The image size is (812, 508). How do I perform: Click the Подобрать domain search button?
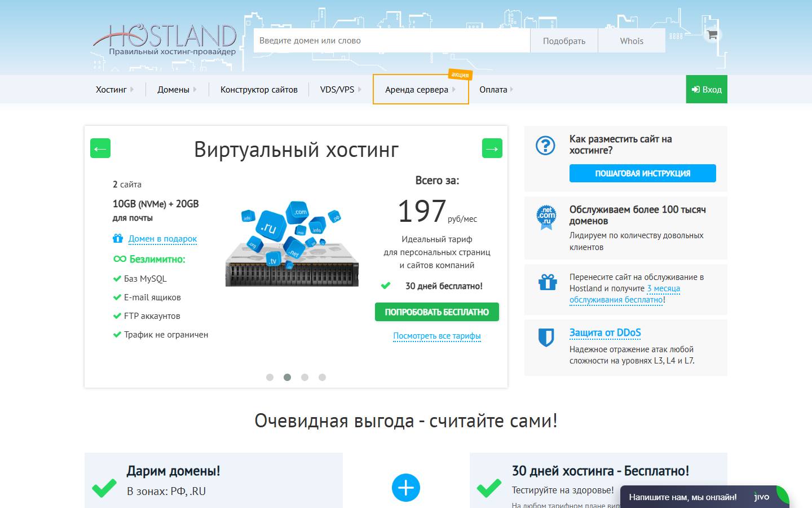coord(564,41)
